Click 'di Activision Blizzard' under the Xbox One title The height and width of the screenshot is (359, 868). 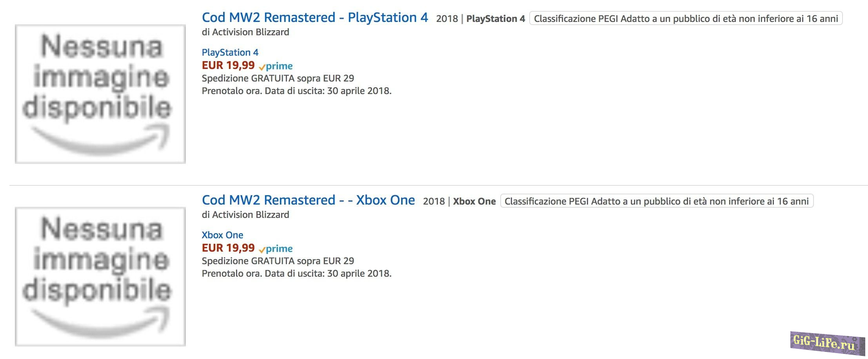tap(245, 215)
